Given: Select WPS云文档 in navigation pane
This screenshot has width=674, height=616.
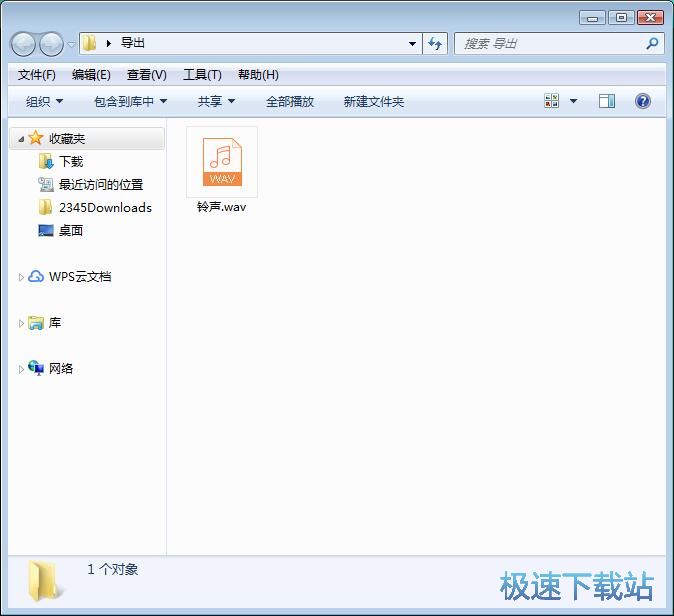Looking at the screenshot, I should tap(80, 277).
